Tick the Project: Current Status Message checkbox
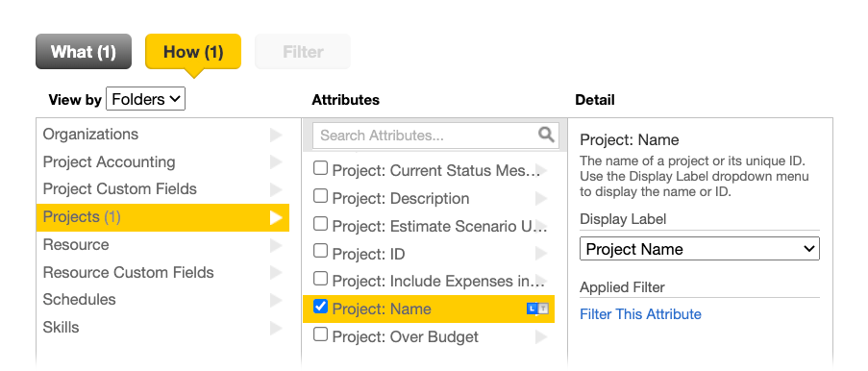This screenshot has width=868, height=371. (x=320, y=168)
